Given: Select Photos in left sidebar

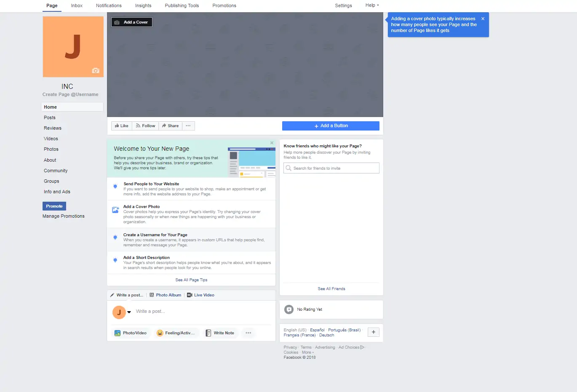Looking at the screenshot, I should (51, 149).
